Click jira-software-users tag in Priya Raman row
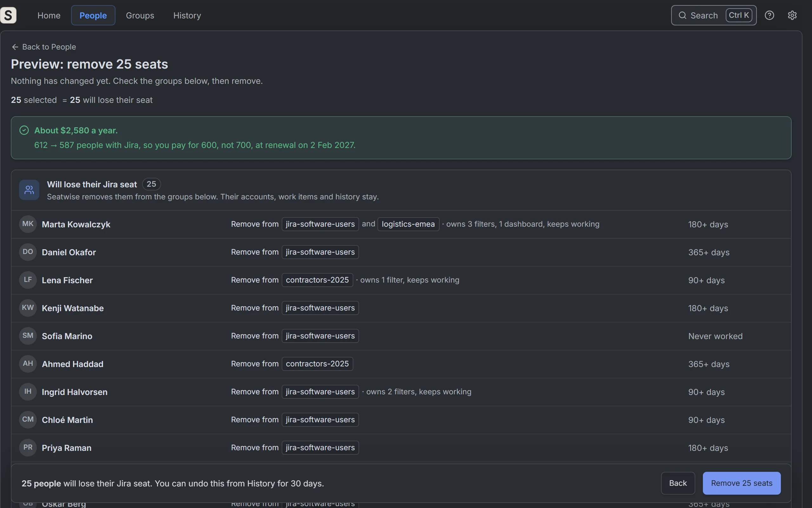The image size is (812, 508). 320,448
